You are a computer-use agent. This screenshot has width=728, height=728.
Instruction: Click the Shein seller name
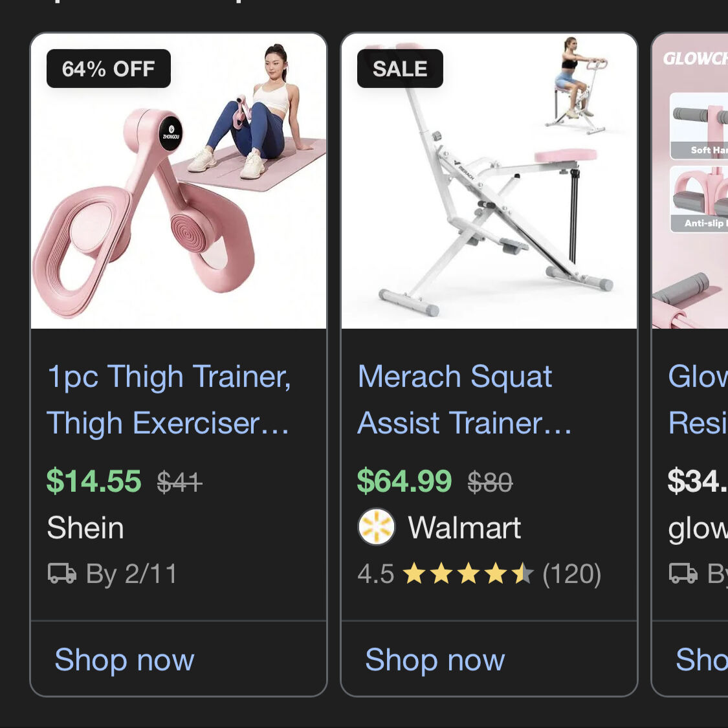85,528
